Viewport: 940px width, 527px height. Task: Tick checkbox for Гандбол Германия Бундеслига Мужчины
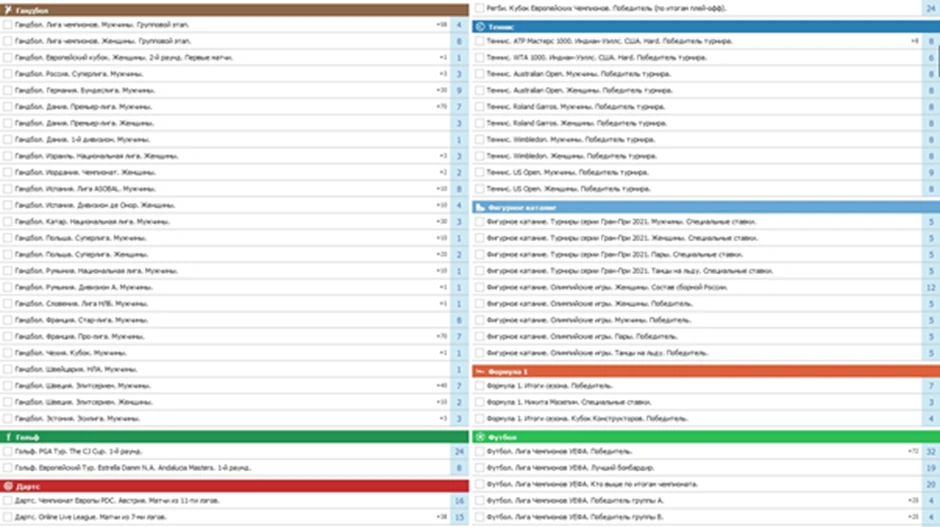point(8,90)
